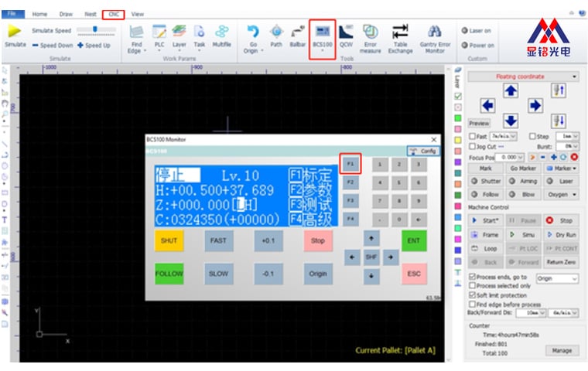The width and height of the screenshot is (588, 371).
Task: Select the Go Origin icon
Action: (x=253, y=32)
